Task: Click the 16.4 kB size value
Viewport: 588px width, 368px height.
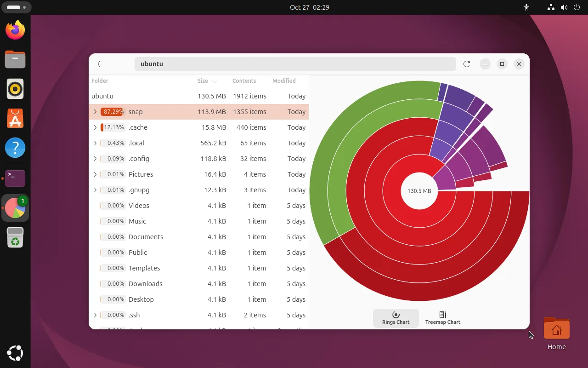Action: [x=215, y=174]
